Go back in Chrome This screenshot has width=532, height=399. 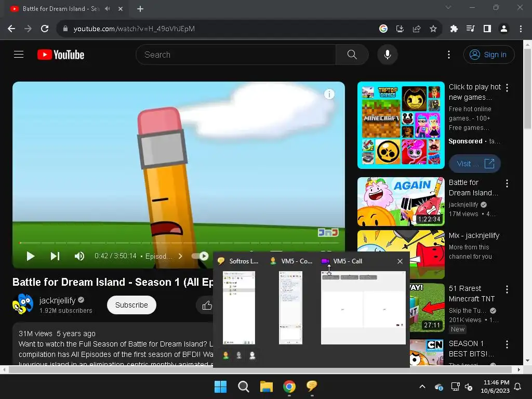[x=11, y=29]
